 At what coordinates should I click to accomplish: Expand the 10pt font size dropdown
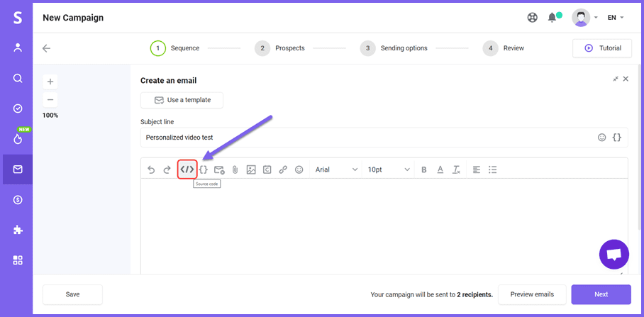(x=389, y=169)
